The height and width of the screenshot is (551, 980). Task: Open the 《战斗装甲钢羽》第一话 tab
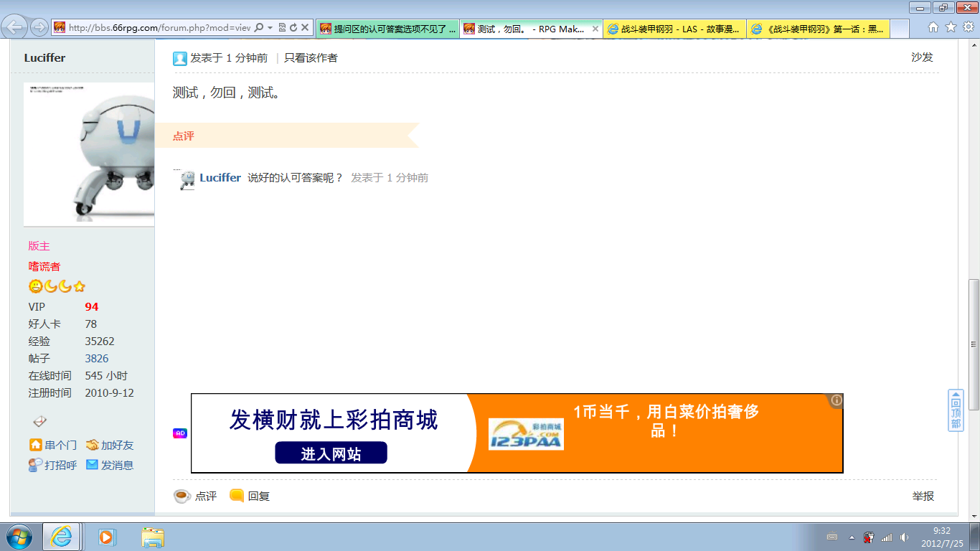click(x=818, y=29)
